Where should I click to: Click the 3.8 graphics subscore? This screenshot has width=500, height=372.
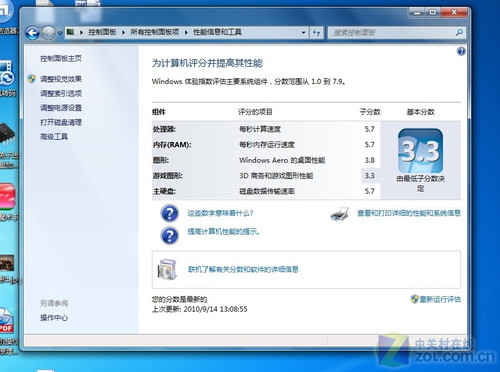(x=370, y=160)
